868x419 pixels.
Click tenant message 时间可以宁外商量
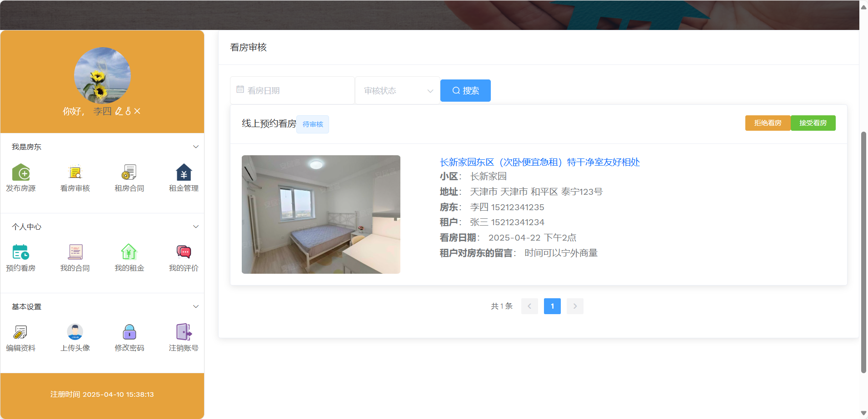[561, 253]
